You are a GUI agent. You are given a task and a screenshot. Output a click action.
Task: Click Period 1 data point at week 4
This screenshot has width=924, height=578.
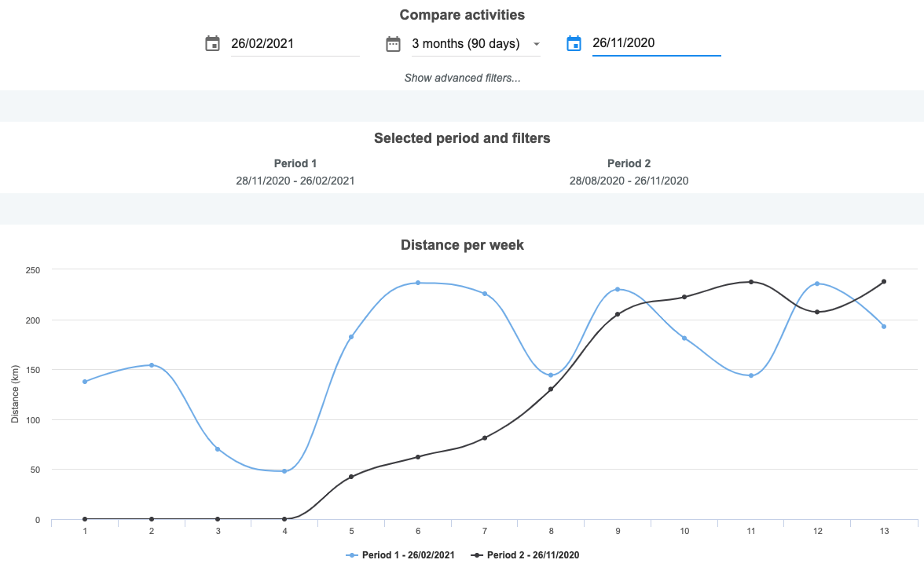[x=284, y=471]
